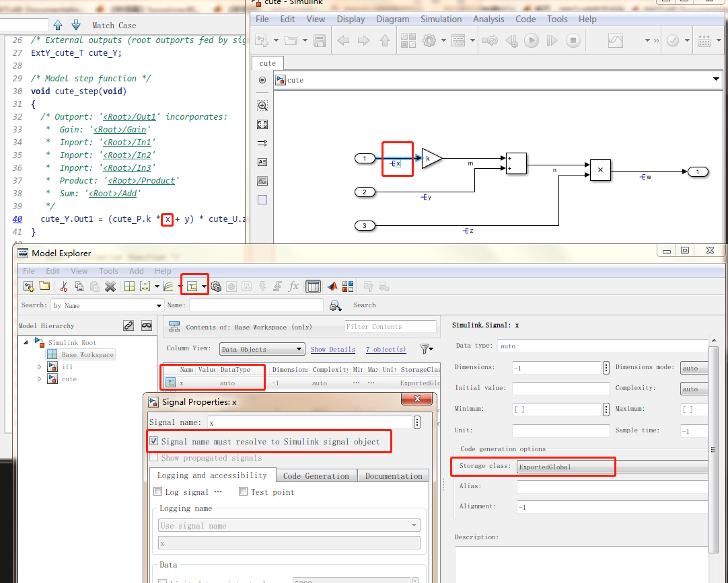Click the Storage class field showing ExportedGlobal
Screen dimensions: 728x583
[565, 466]
